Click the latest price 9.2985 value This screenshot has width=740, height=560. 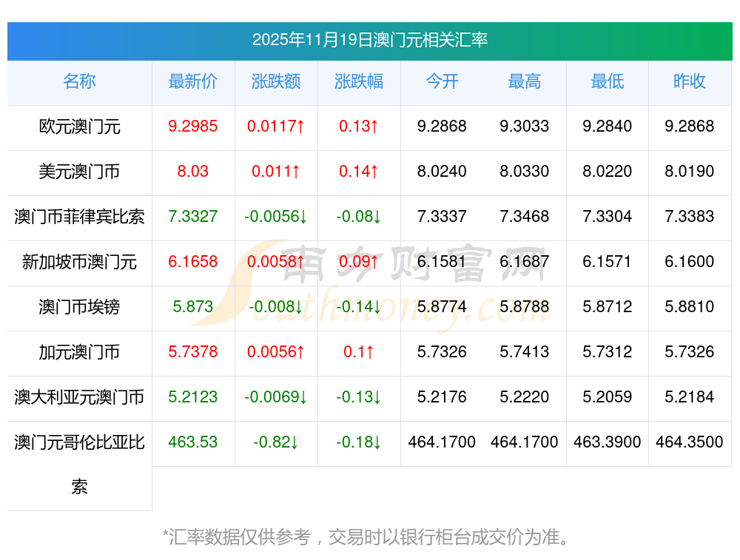pos(193,126)
